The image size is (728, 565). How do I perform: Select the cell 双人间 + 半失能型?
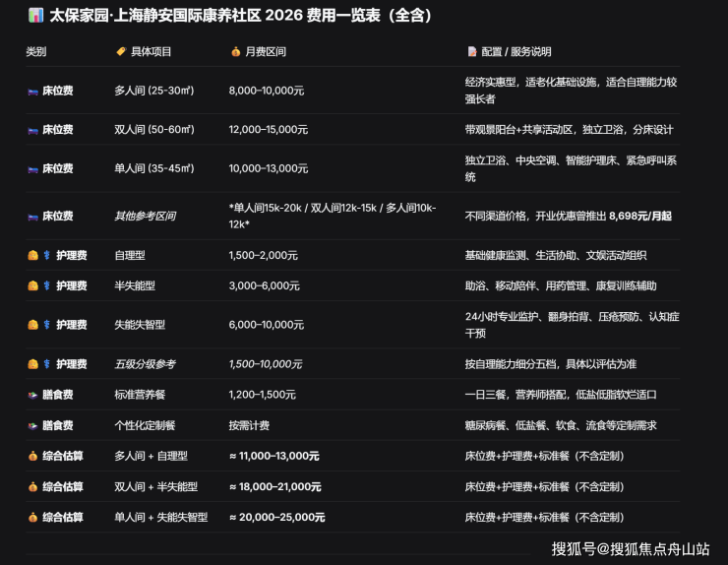pos(156,487)
